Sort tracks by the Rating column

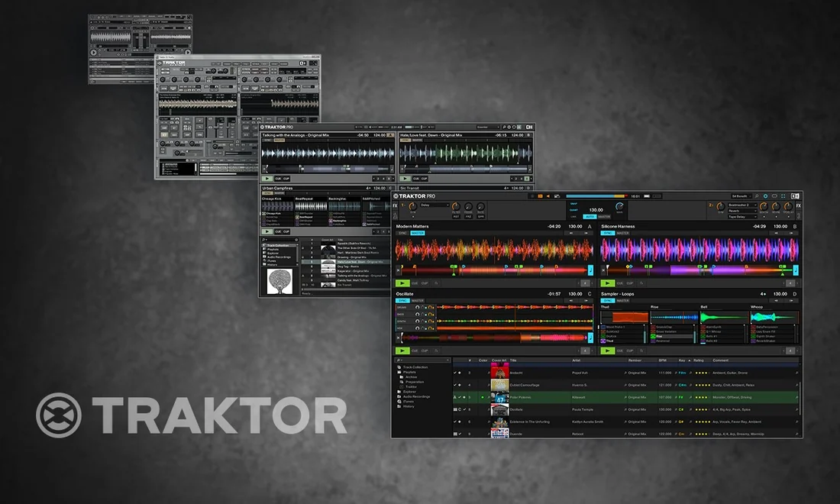tap(699, 360)
